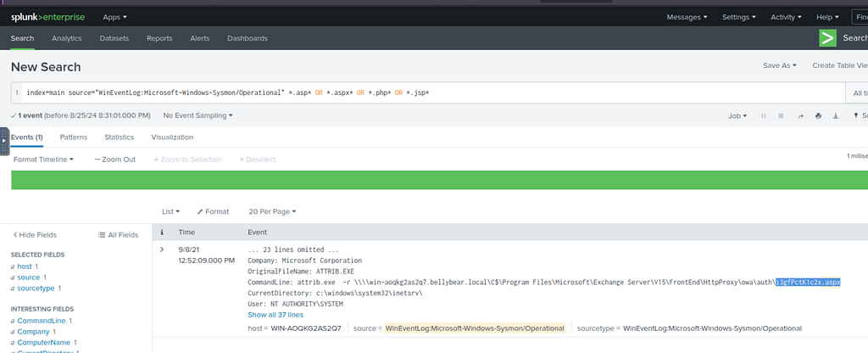
Task: Click the OriginalFileName: ATTRIB.EXE line
Action: (x=301, y=271)
